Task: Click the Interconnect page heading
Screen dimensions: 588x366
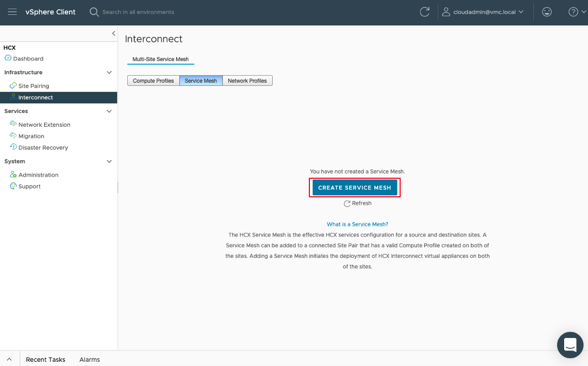Action: coord(154,39)
